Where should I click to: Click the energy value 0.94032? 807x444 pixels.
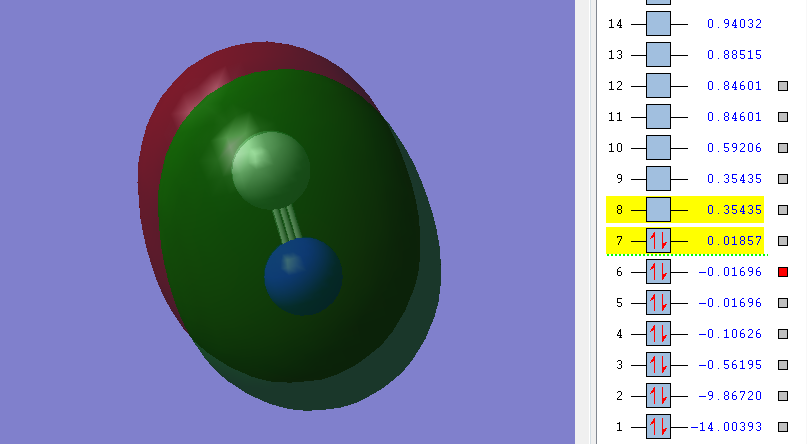coord(734,24)
